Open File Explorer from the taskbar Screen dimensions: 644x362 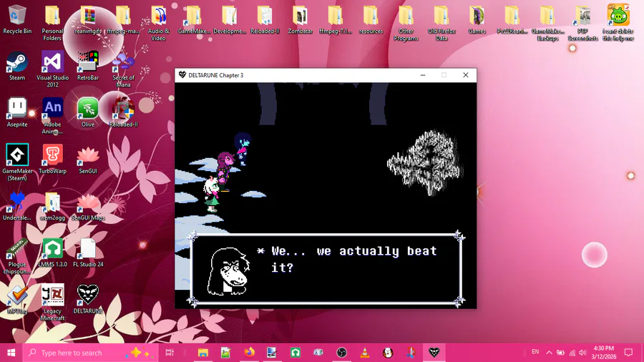pyautogui.click(x=203, y=353)
